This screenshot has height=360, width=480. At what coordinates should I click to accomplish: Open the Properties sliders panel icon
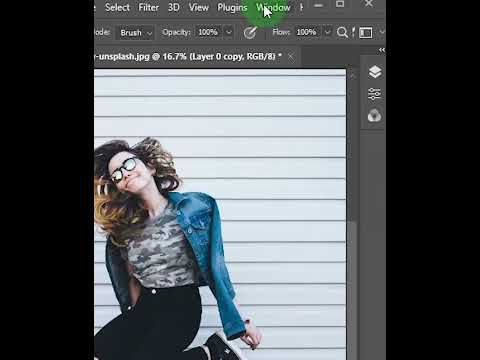click(375, 94)
